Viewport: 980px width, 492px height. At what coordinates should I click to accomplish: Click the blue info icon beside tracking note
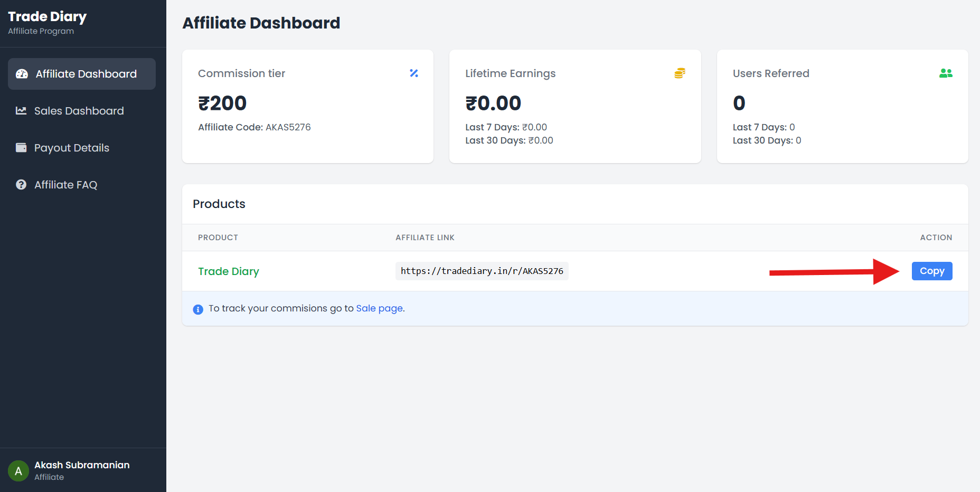coord(198,309)
